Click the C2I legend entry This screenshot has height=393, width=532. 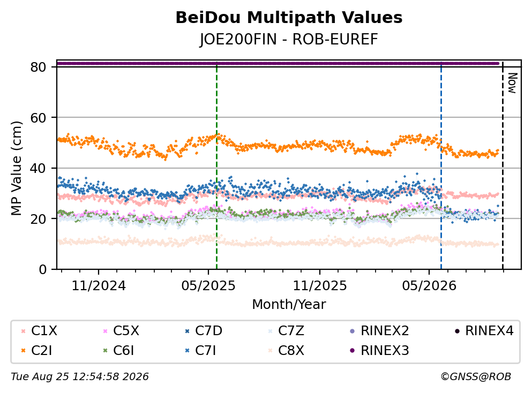coord(36,350)
